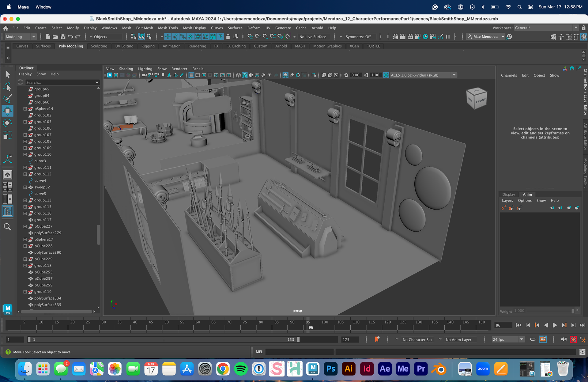Click the Outliner vertical scrollbar
Screen dimensions: 588x382
point(99,234)
